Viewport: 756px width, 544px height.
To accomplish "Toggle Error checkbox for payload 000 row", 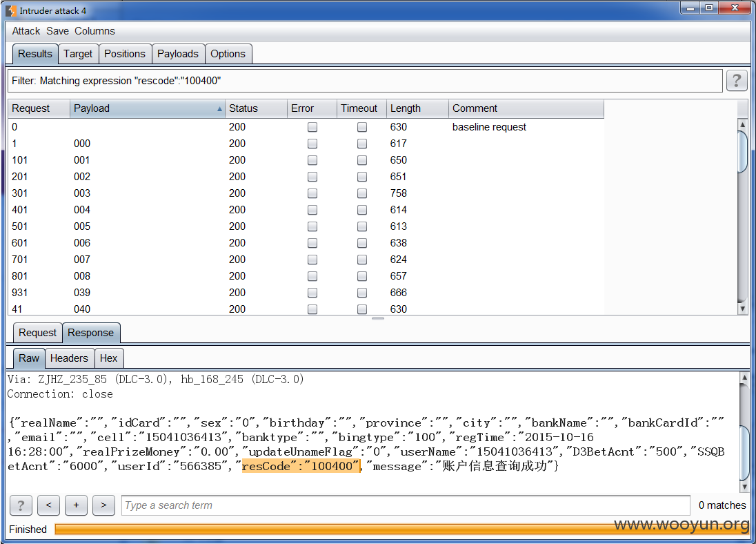I will pyautogui.click(x=312, y=144).
